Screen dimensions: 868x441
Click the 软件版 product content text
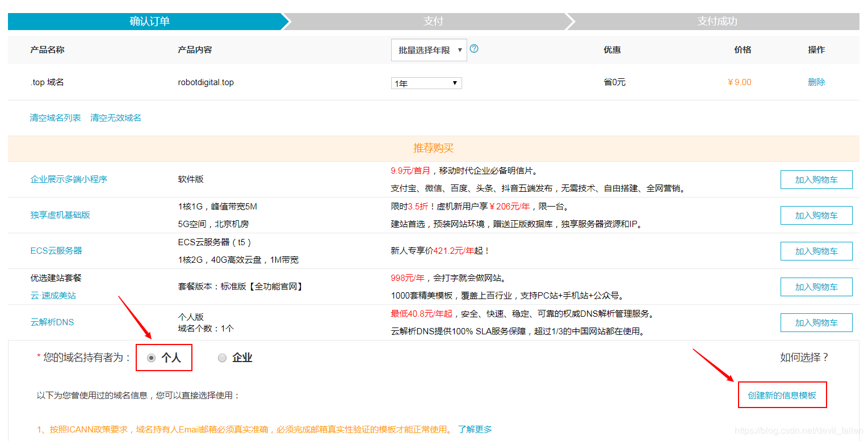[x=190, y=179]
